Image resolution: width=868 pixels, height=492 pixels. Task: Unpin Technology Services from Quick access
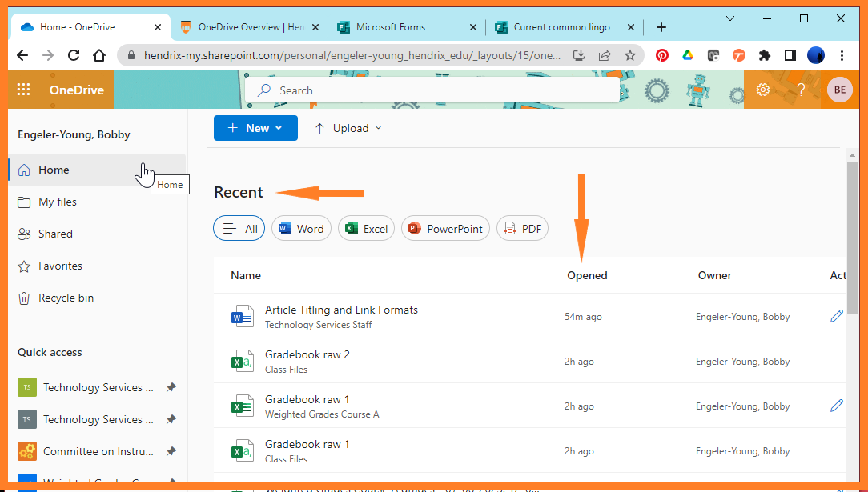click(x=171, y=387)
